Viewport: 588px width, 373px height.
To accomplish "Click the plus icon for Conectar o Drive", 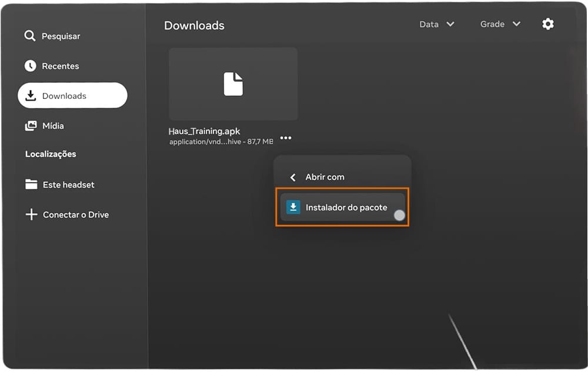I will pyautogui.click(x=32, y=214).
